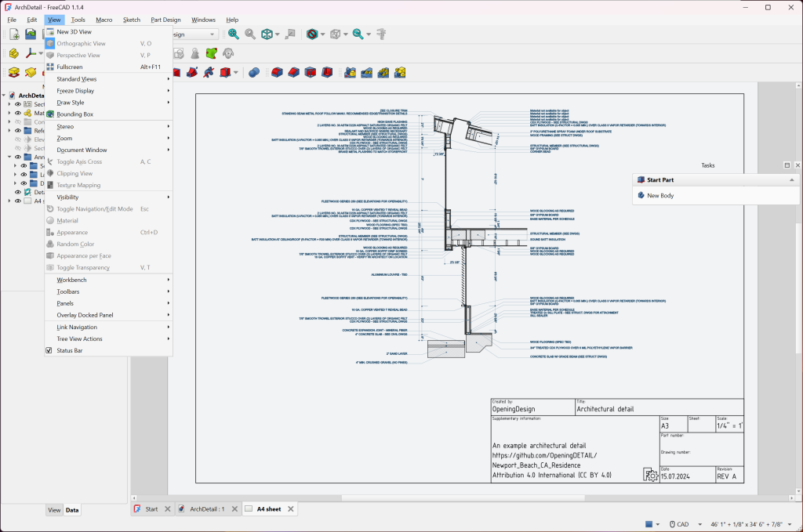Screen dimensions: 803x532
Task: Open the Sketch menu
Action: tap(131, 20)
